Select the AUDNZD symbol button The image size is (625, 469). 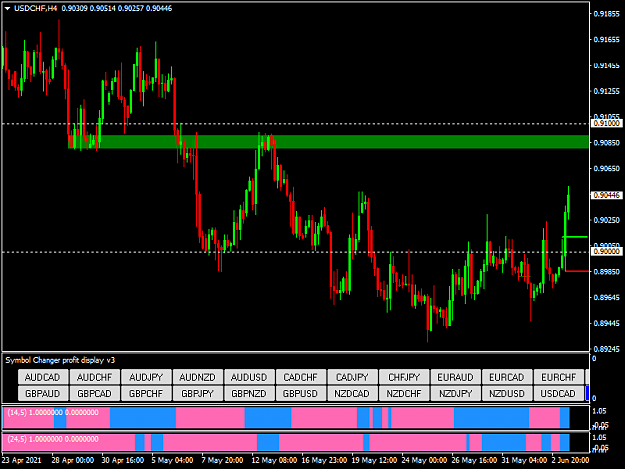[x=198, y=377]
